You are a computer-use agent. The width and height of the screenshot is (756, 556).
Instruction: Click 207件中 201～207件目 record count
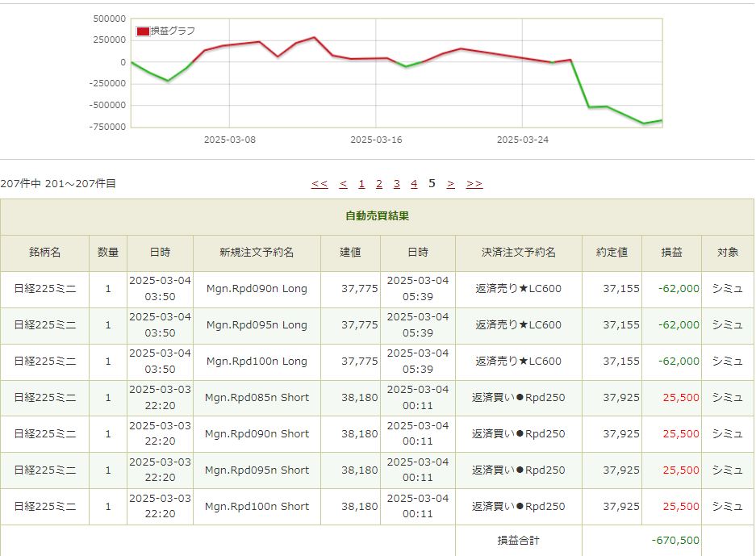click(58, 184)
